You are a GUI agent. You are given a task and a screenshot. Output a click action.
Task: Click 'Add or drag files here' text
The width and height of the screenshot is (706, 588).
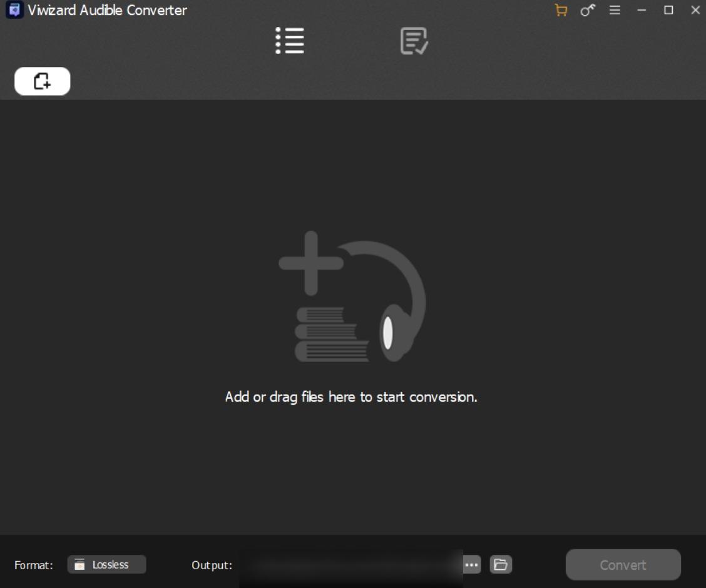click(350, 397)
